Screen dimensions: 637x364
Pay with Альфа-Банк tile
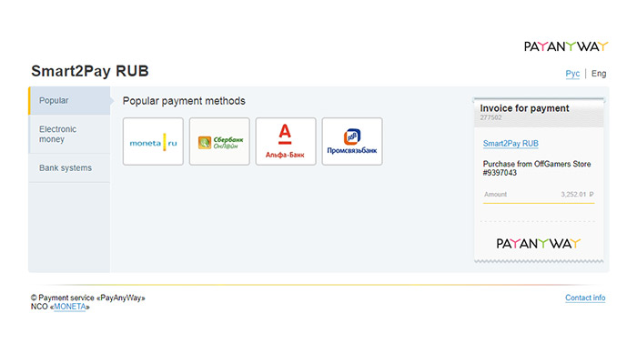[x=286, y=141]
